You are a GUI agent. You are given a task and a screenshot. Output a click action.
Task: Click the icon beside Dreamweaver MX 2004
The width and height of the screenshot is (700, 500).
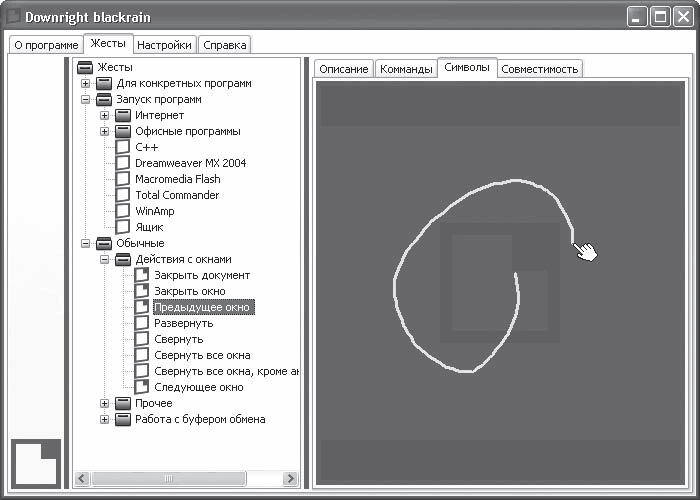(x=123, y=163)
